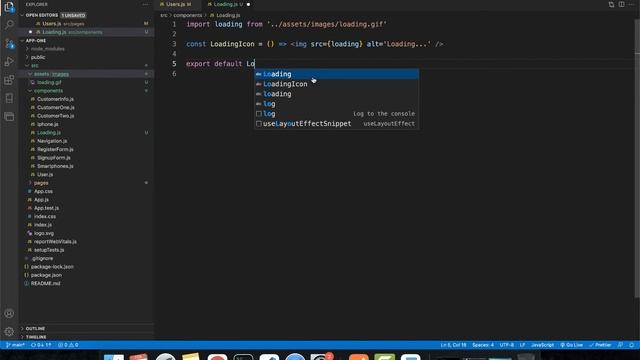Screen dimensions: 640x360
Task: Click the Prettier status bar item
Action: pyautogui.click(x=600, y=345)
